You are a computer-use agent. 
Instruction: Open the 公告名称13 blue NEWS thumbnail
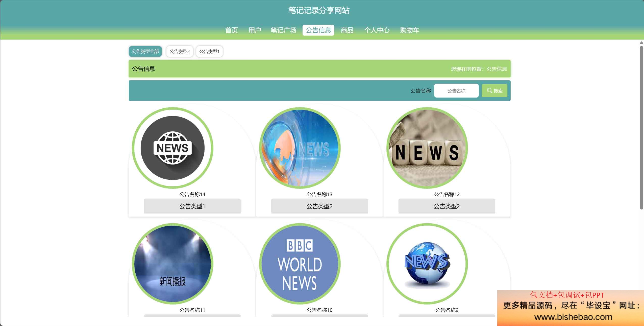tap(300, 148)
